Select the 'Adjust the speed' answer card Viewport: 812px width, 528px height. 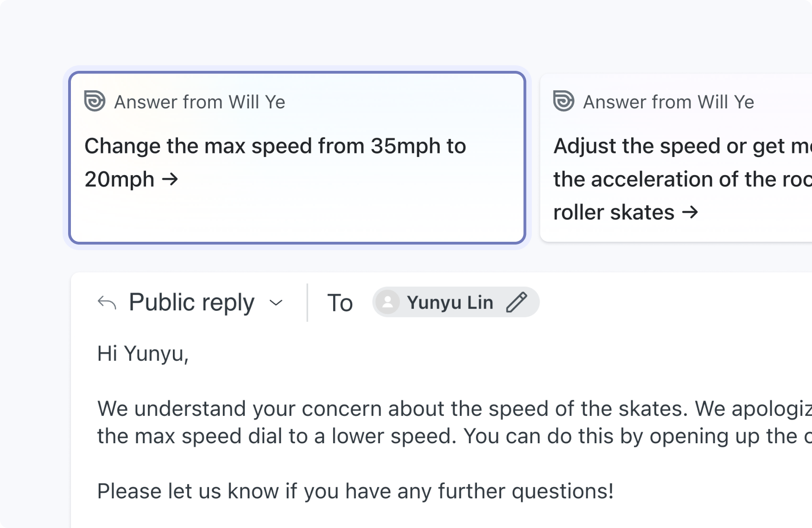(x=676, y=157)
